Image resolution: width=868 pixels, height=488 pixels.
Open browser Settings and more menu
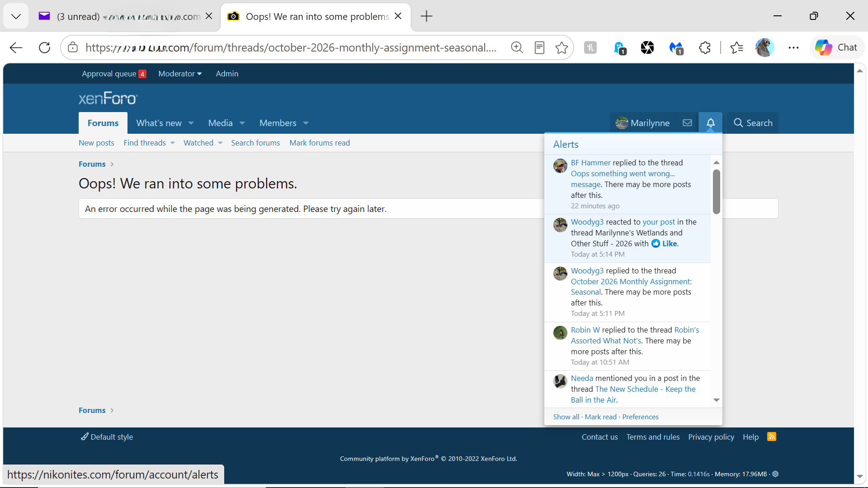793,47
